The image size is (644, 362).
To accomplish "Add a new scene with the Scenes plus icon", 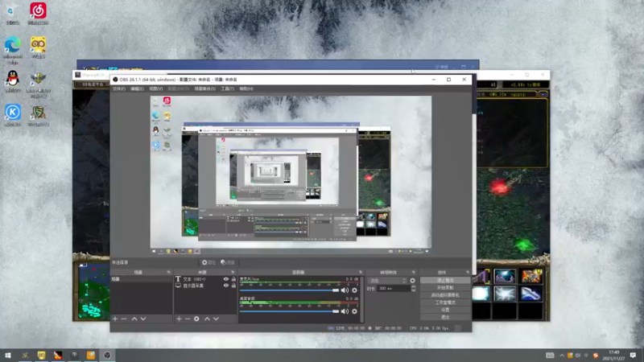I will pos(115,319).
